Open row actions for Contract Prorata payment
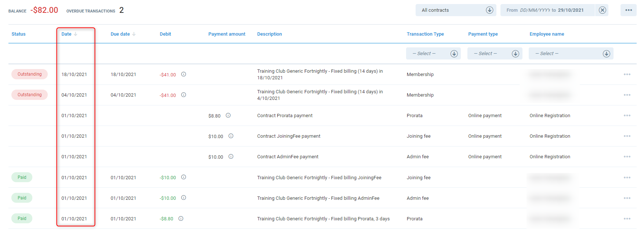This screenshot has height=231, width=644. [627, 116]
